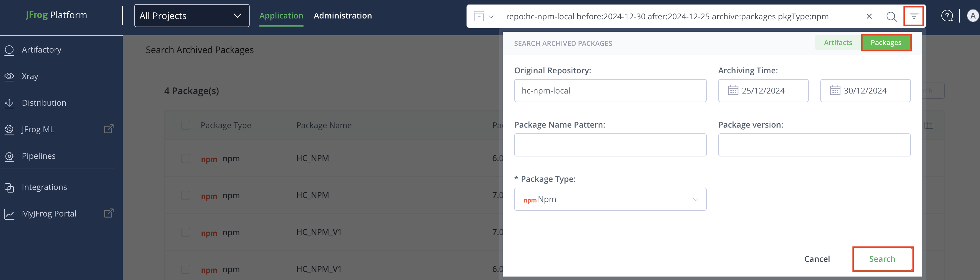Open the Package Type Npm dropdown
Image resolution: width=980 pixels, height=280 pixels.
click(x=610, y=199)
